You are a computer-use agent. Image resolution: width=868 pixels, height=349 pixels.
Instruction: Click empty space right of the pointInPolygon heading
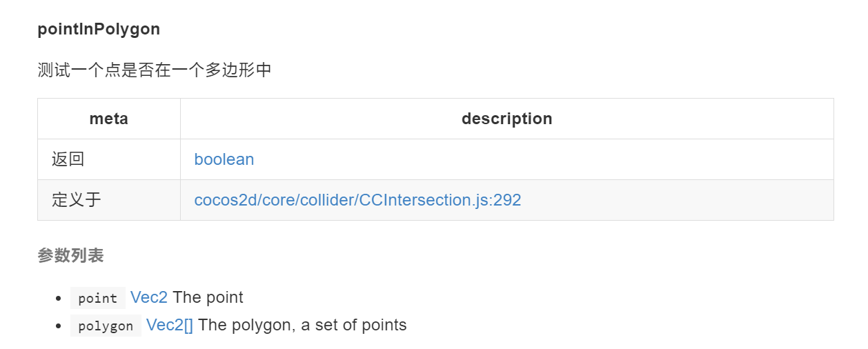497,30
